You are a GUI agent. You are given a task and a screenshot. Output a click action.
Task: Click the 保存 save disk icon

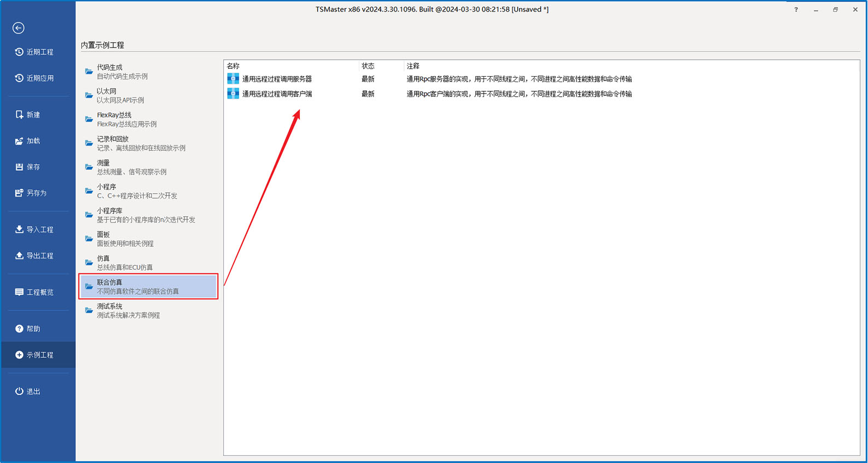[19, 167]
